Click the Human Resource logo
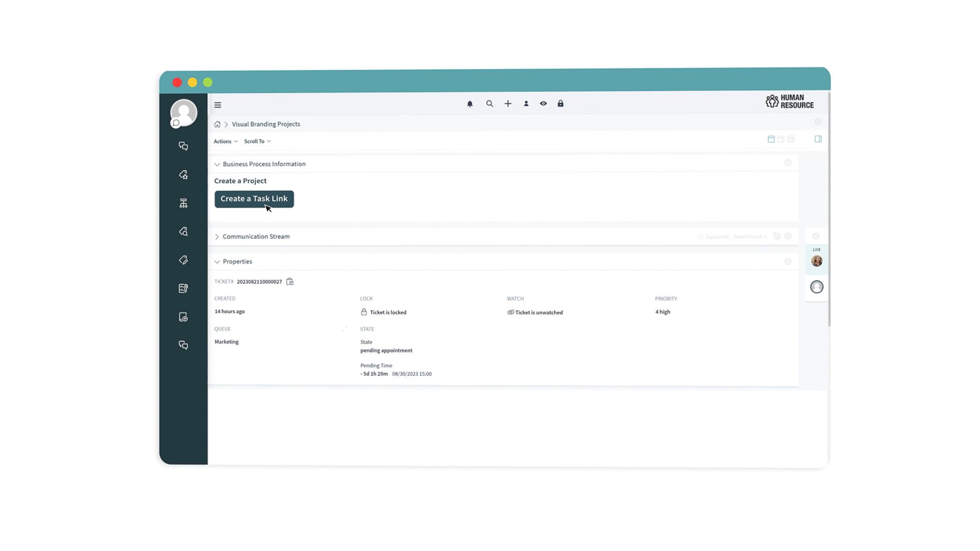Image resolution: width=980 pixels, height=551 pixels. 790,102
